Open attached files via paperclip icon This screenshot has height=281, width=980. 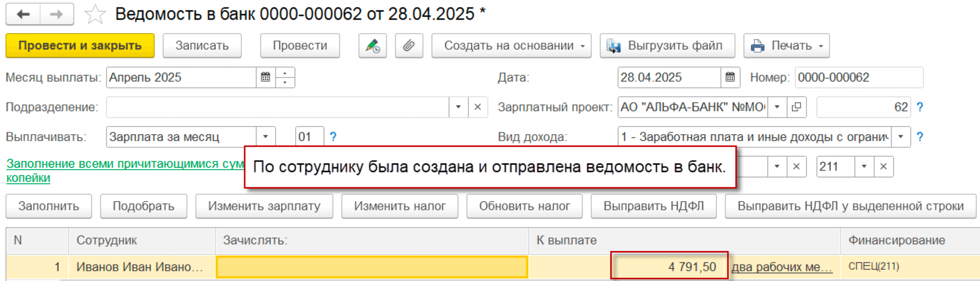tap(409, 46)
